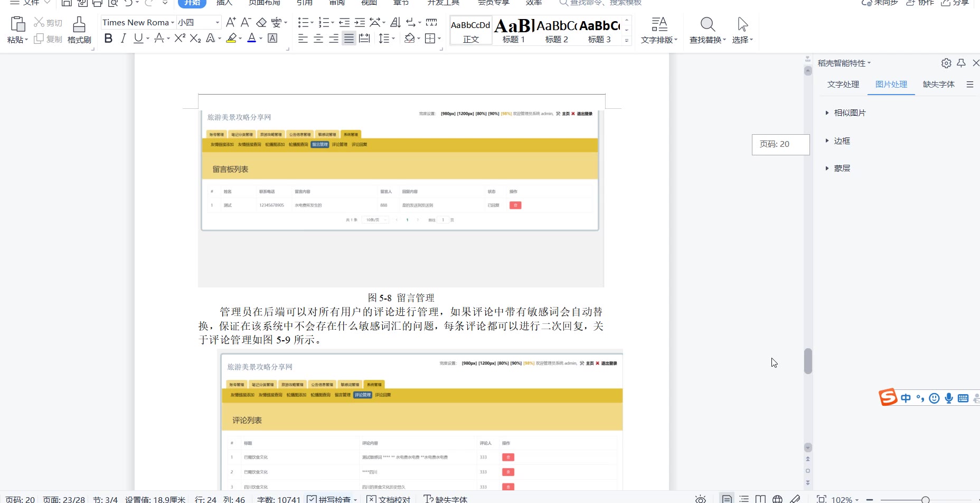Open settings gear in the side panel
The height and width of the screenshot is (503, 980).
tap(946, 63)
